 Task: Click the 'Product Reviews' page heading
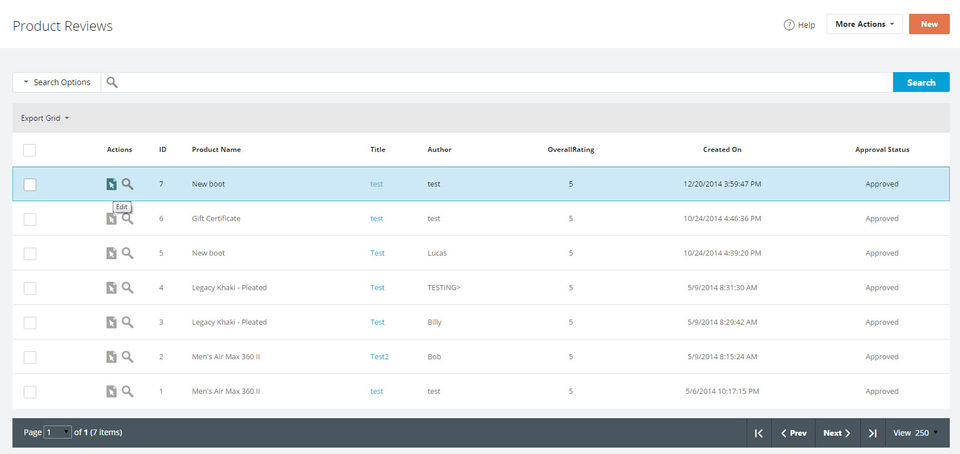62,26
